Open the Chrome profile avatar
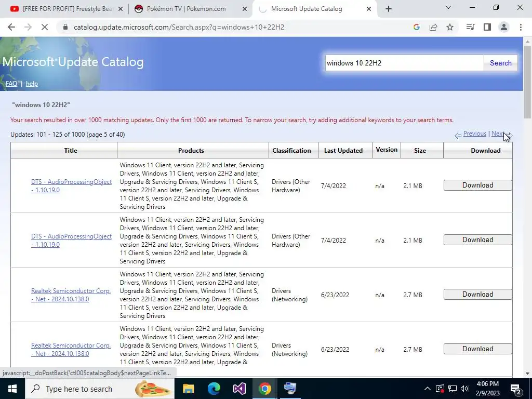The height and width of the screenshot is (399, 532). click(504, 27)
